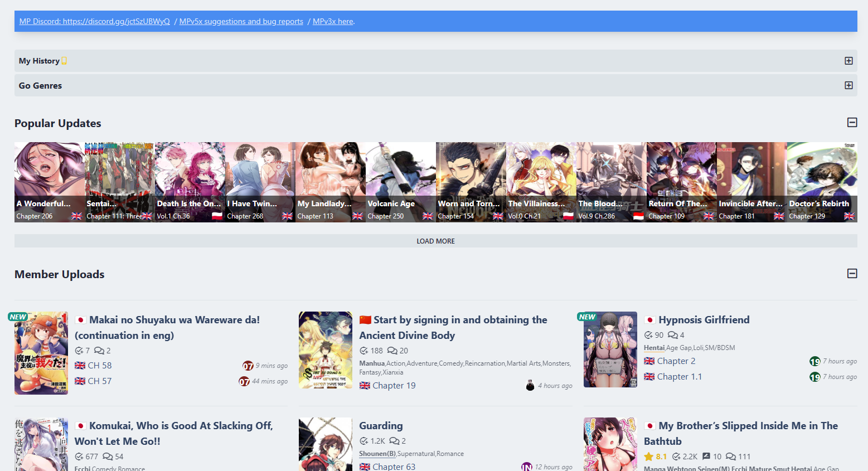Image resolution: width=868 pixels, height=471 pixels.
Task: Open Chapter 1.1 of Hypnosis Girlfriend
Action: pos(680,376)
